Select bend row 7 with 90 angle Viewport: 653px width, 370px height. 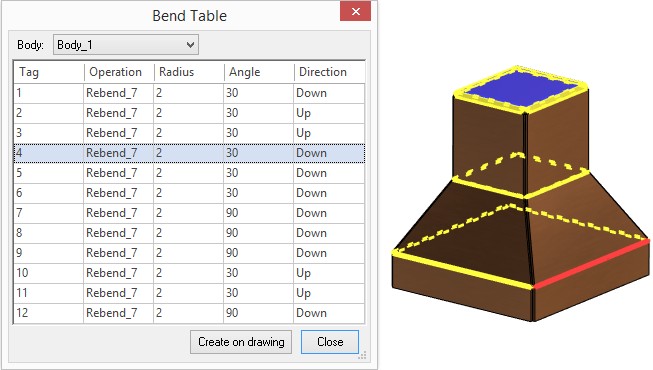click(x=189, y=213)
